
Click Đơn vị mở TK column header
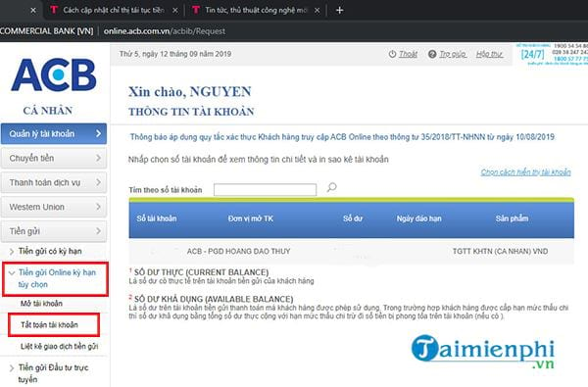[x=251, y=218]
